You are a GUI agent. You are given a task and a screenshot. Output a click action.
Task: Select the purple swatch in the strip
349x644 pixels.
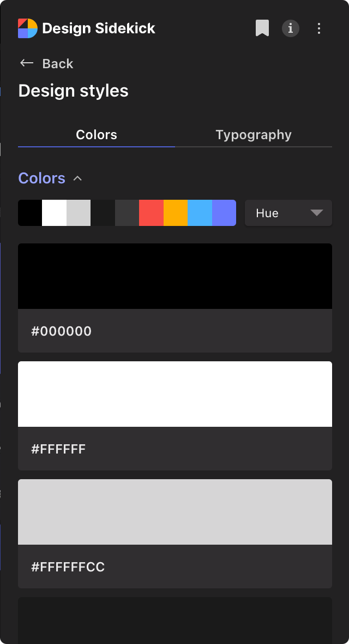coord(224,213)
